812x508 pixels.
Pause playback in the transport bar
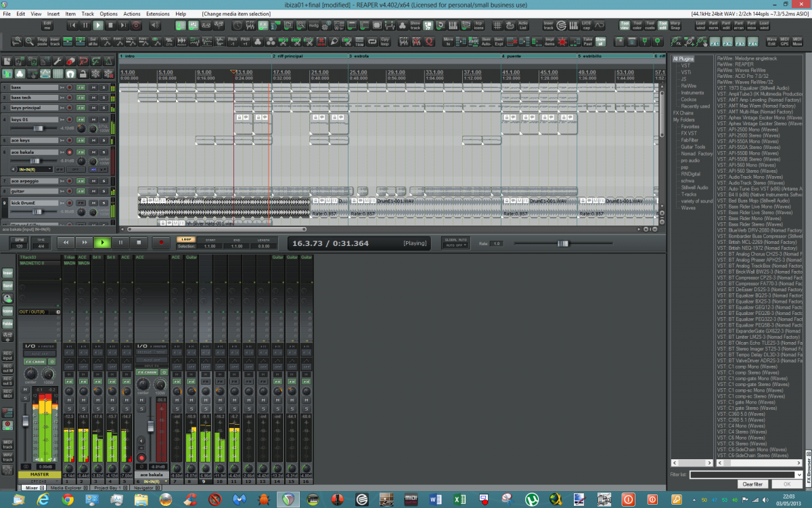120,242
